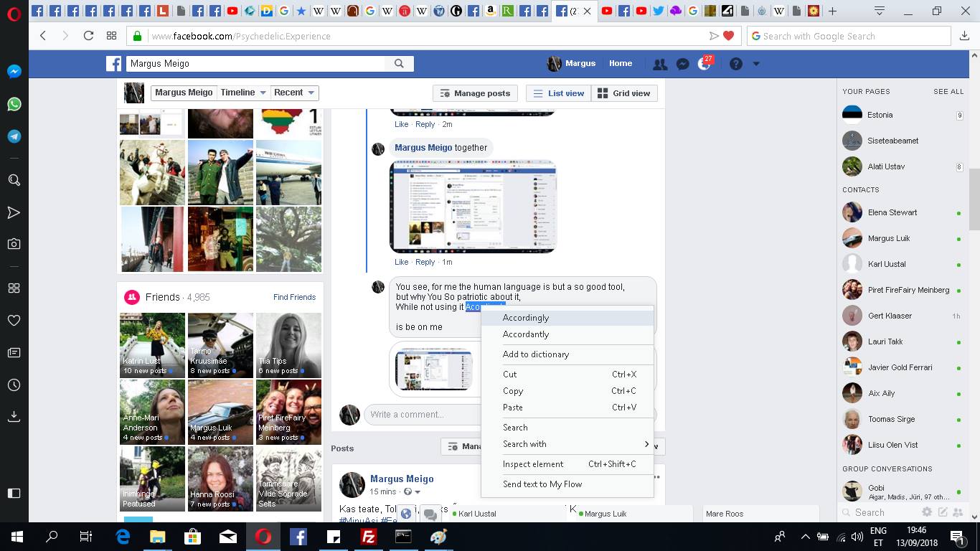Image resolution: width=980 pixels, height=551 pixels.
Task: Reply to the comment posted 2m ago
Action: tap(425, 124)
